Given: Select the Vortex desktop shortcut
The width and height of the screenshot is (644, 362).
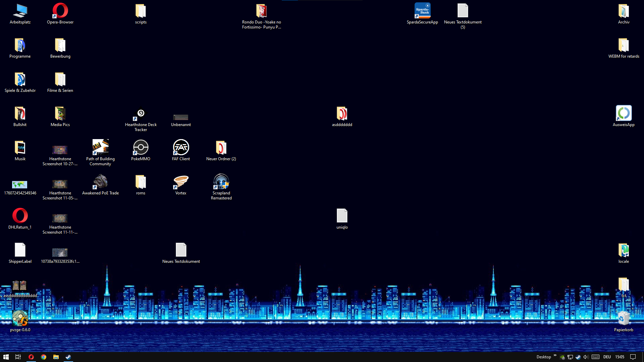Looking at the screenshot, I should point(181,182).
